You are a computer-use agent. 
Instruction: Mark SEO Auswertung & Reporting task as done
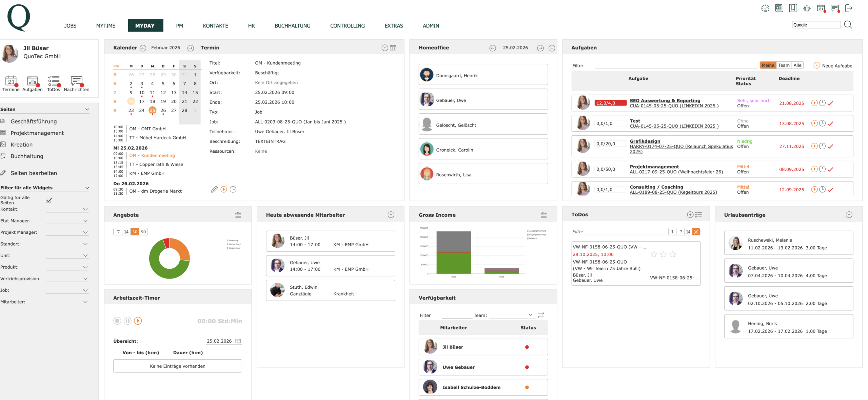point(830,103)
